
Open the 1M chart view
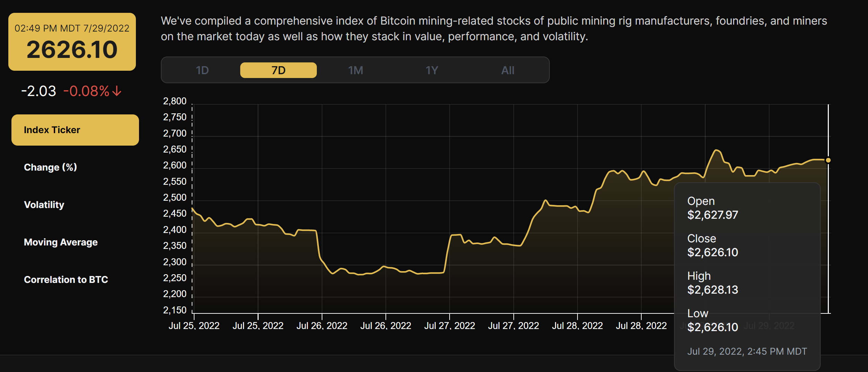pyautogui.click(x=355, y=70)
